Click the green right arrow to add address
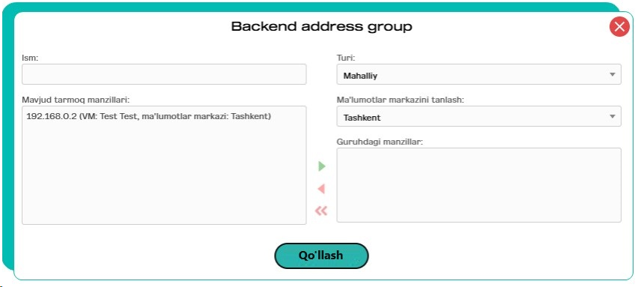Viewport: 644px width, 287px height. click(321, 166)
